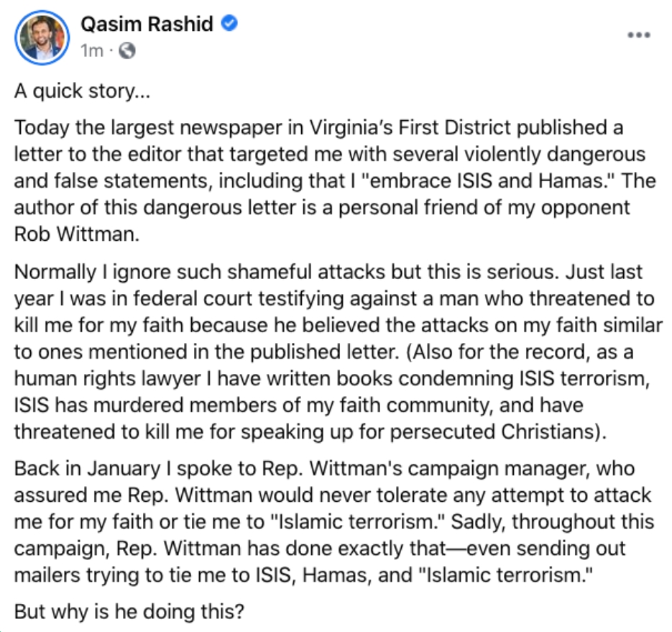Click the globe public audience icon
The width and height of the screenshot is (672, 632).
coord(127,51)
